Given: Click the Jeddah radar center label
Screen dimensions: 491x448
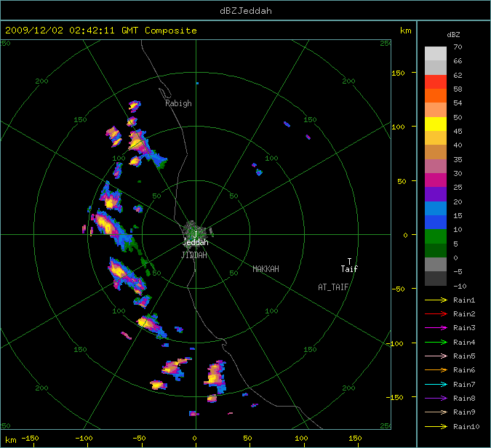Looking at the screenshot, I should 196,242.
